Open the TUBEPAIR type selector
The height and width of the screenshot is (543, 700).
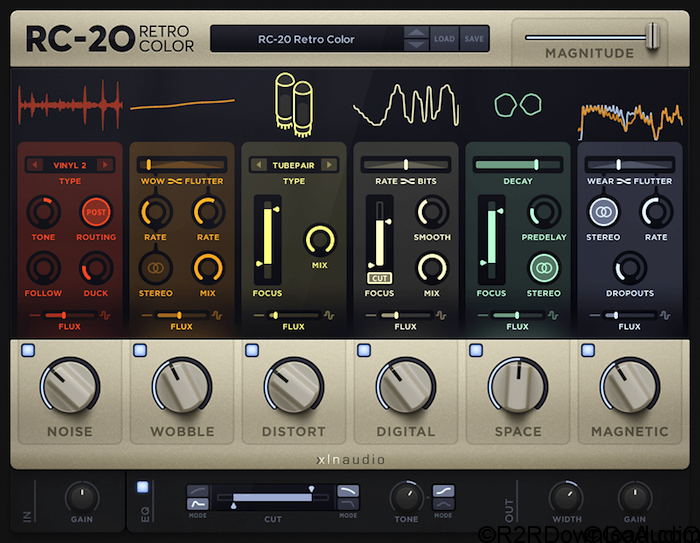[294, 165]
